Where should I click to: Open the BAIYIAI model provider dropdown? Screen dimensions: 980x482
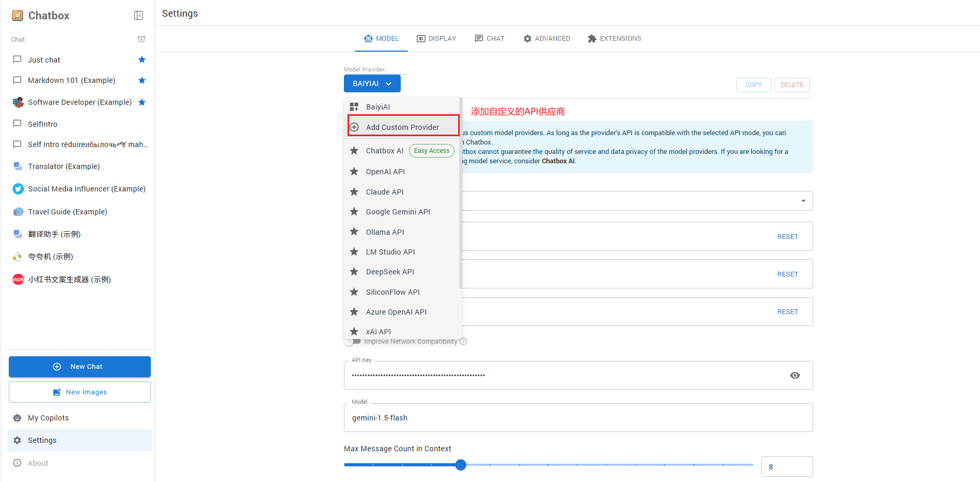tap(372, 83)
